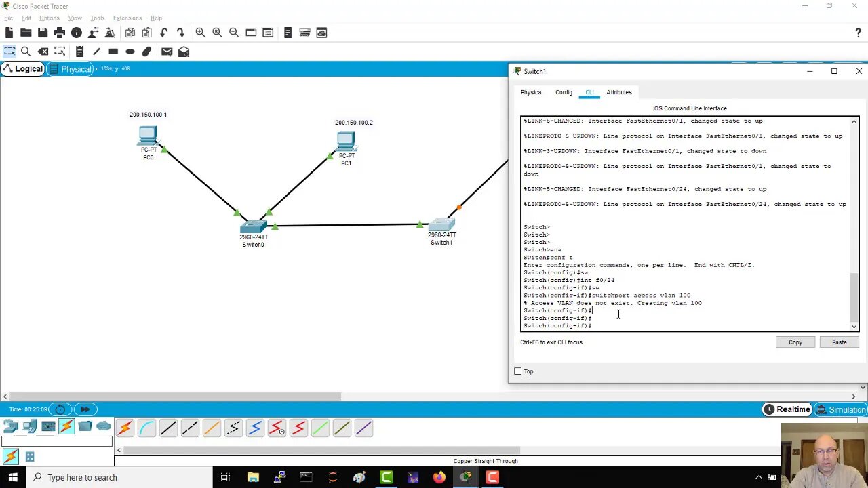Choose the Select tool with dashed rectangle
Image resolution: width=868 pixels, height=488 pixels.
point(9,52)
